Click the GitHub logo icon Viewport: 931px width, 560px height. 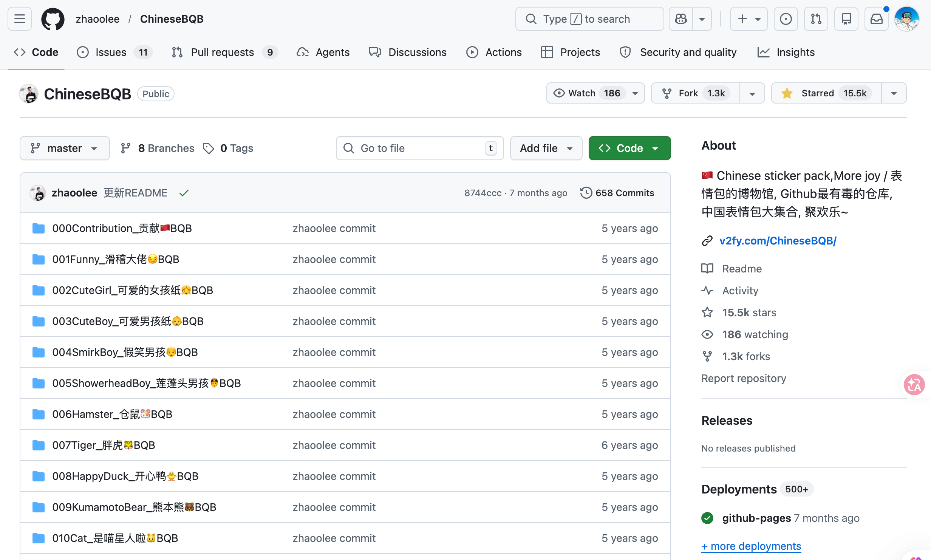click(x=53, y=19)
